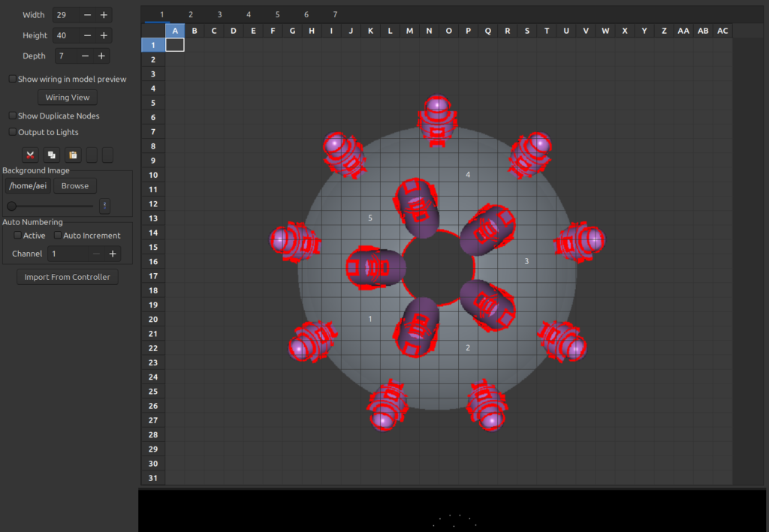Click the background image brightness slider
Image resolution: width=769 pixels, height=532 pixels.
[51, 206]
